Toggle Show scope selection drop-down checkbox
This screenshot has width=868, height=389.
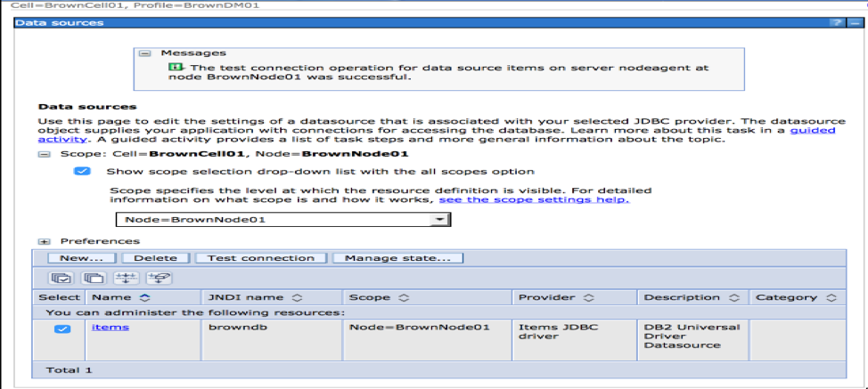(83, 171)
